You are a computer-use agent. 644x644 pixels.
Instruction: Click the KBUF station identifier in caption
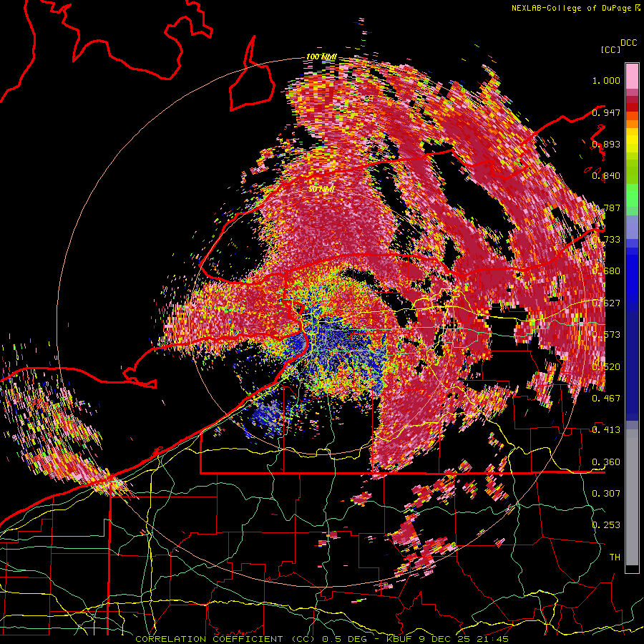[x=401, y=639]
